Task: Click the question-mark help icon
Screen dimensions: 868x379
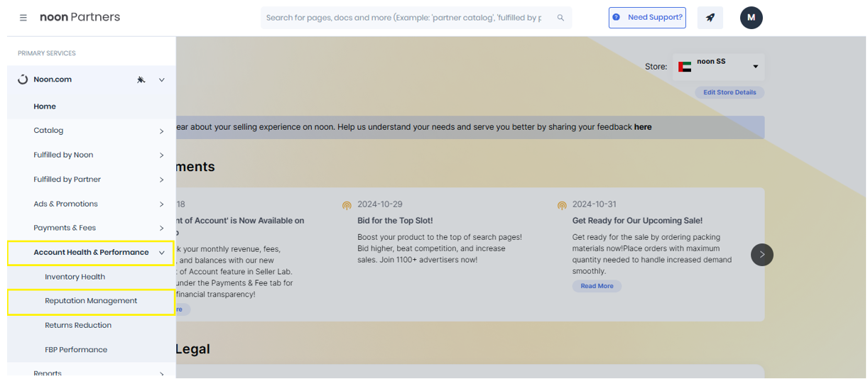Action: 616,18
